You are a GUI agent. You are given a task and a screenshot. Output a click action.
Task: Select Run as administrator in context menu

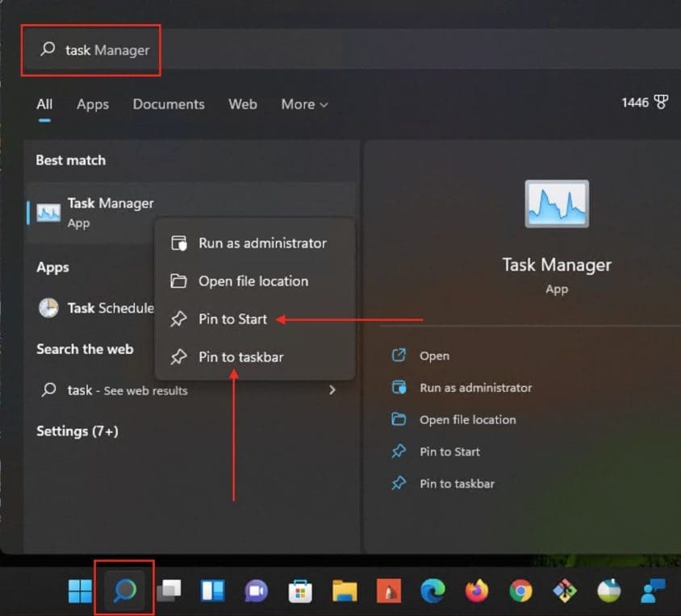pyautogui.click(x=261, y=243)
